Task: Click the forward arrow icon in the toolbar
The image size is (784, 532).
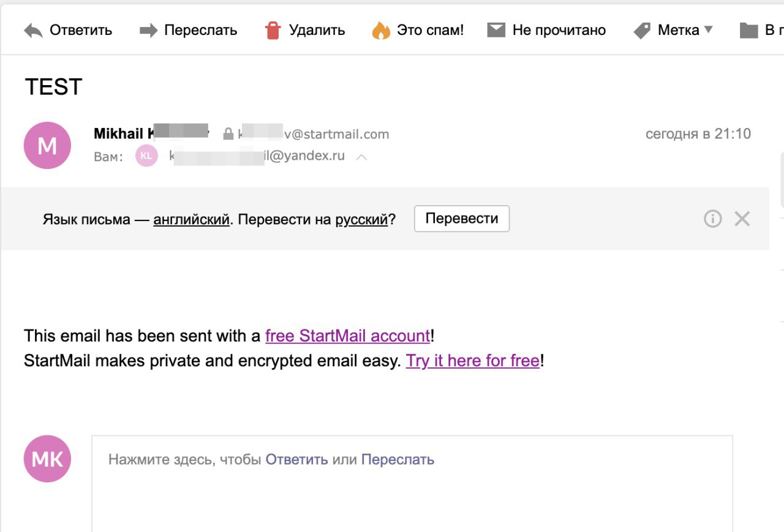Action: coord(149,31)
